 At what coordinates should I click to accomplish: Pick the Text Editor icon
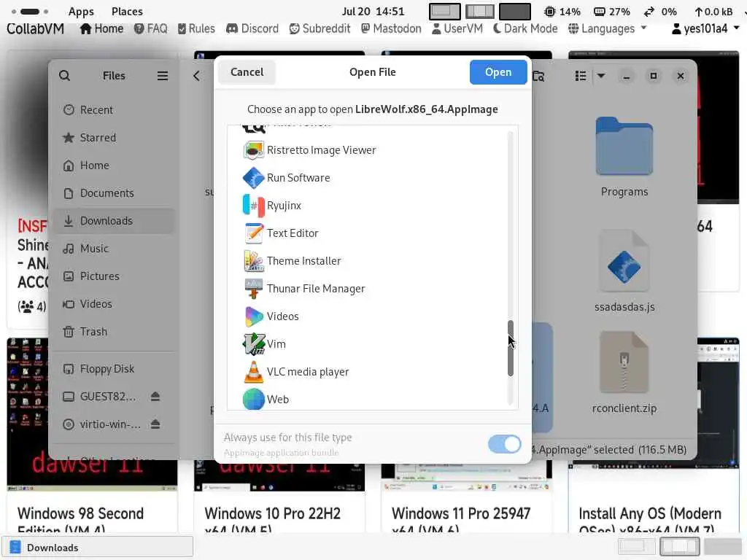tap(253, 233)
